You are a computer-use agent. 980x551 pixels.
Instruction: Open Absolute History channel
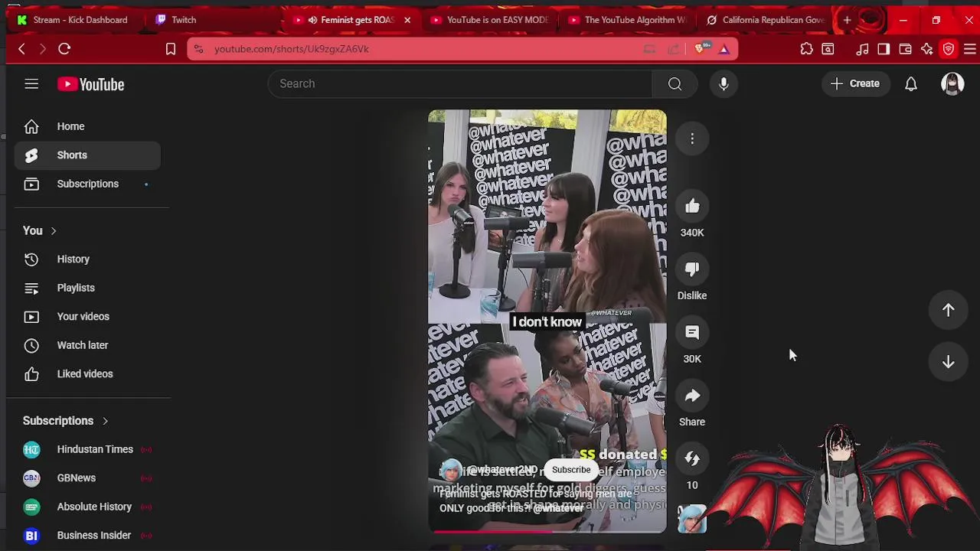(x=87, y=507)
